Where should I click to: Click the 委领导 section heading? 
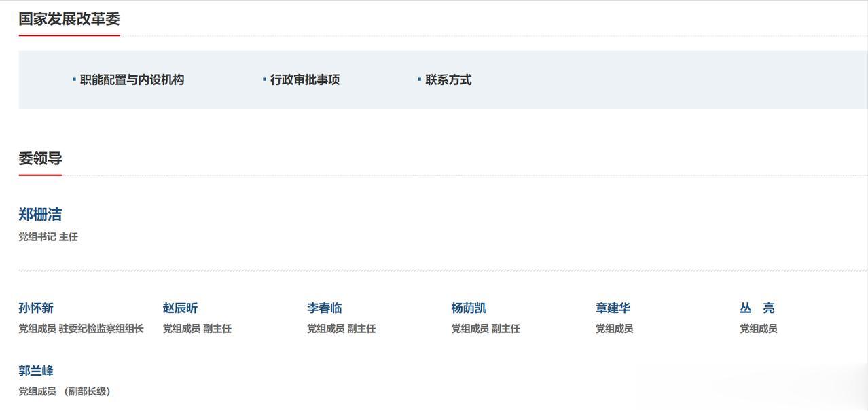click(x=40, y=158)
